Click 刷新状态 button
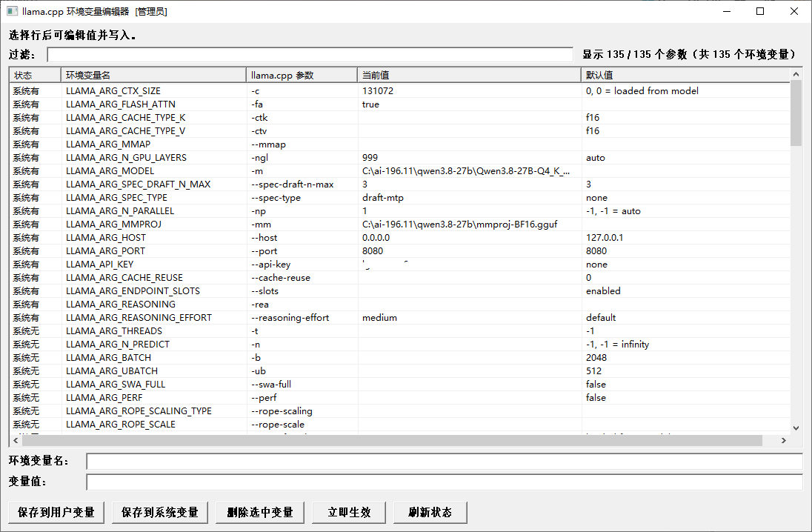Viewport: 812px width, 532px height. pyautogui.click(x=430, y=512)
